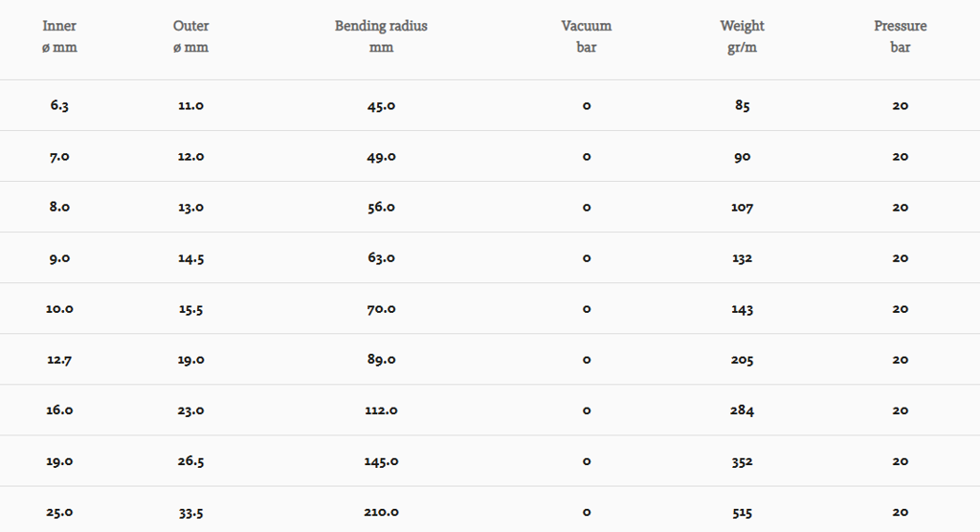Click the 25.0 inner diameter value
Viewport: 980px width, 532px height.
[x=59, y=512]
